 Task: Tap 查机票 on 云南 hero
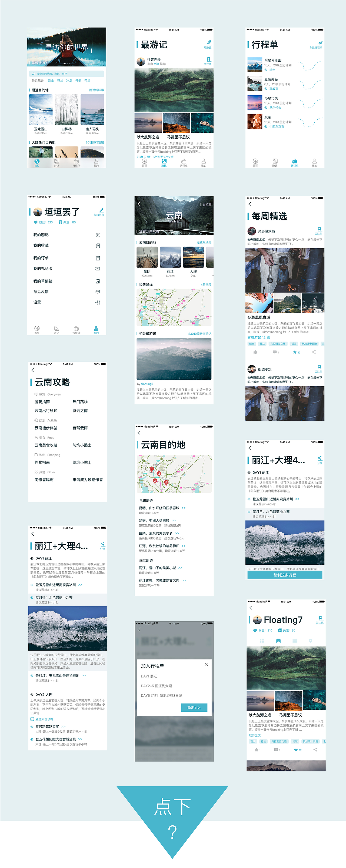point(207,205)
